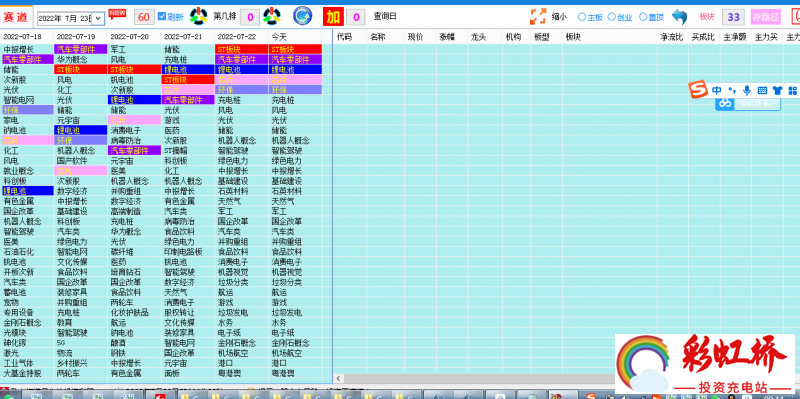The width and height of the screenshot is (800, 399).
Task: Open the Sogou skin shirt icon
Action: pyautogui.click(x=777, y=90)
